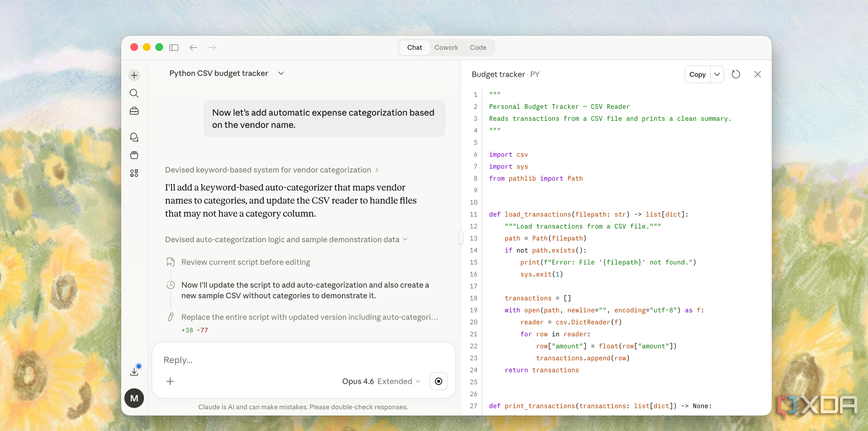Click 'return transactions' code line
Viewport: 868px width, 431px height.
(541, 370)
